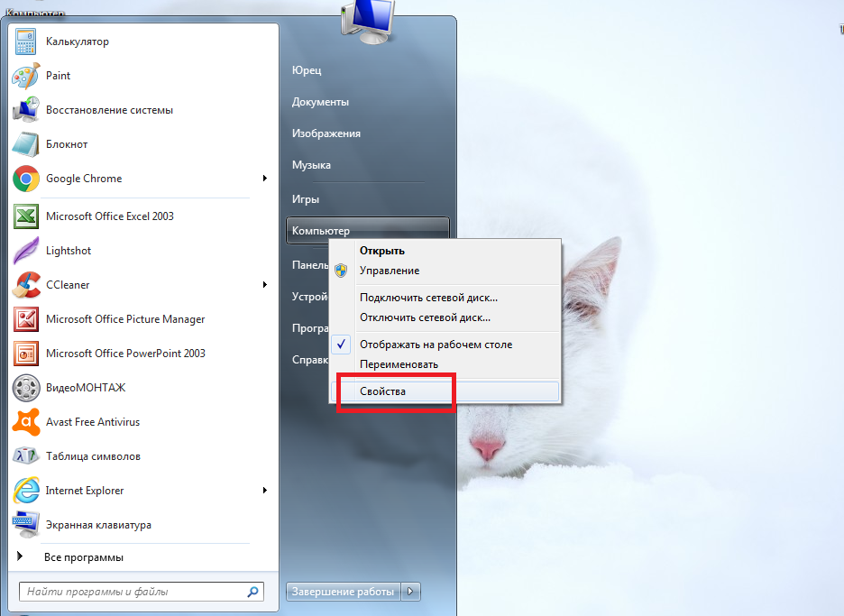Screen dimensions: 844x616
Task: Click the Все программы label
Action: 84,557
